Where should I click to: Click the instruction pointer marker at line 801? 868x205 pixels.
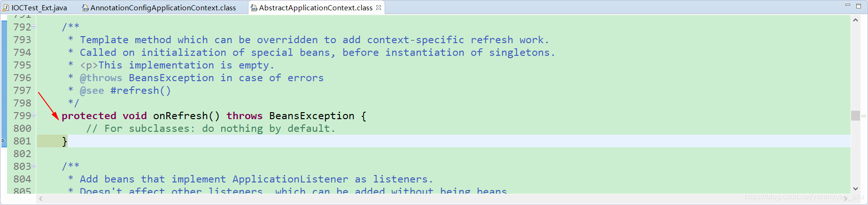(4, 141)
